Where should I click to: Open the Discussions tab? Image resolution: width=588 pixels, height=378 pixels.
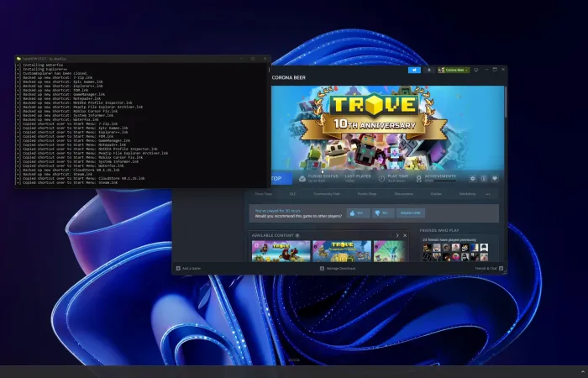[x=403, y=194]
